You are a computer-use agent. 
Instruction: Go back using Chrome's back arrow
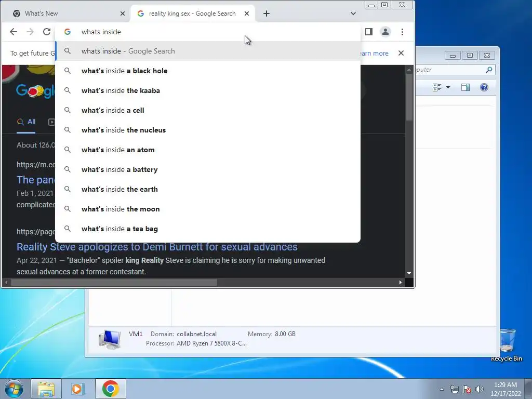tap(13, 32)
